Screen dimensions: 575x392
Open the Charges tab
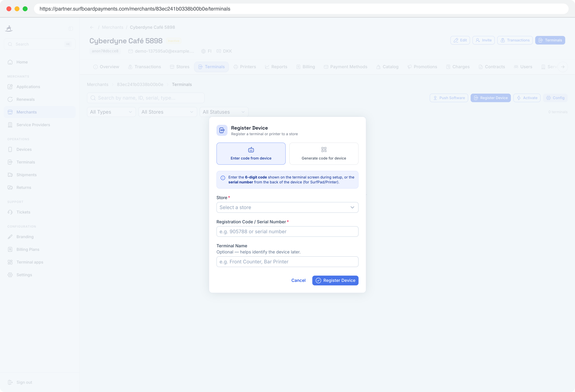click(458, 67)
